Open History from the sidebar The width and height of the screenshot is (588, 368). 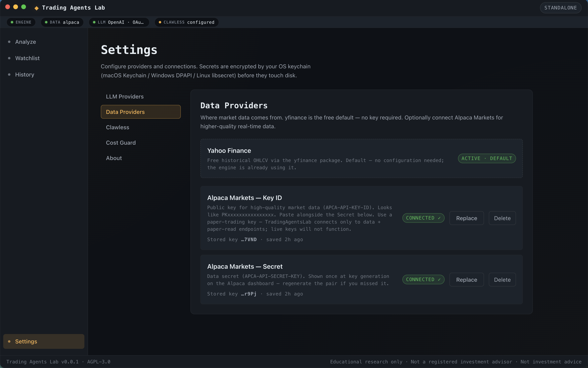click(25, 75)
